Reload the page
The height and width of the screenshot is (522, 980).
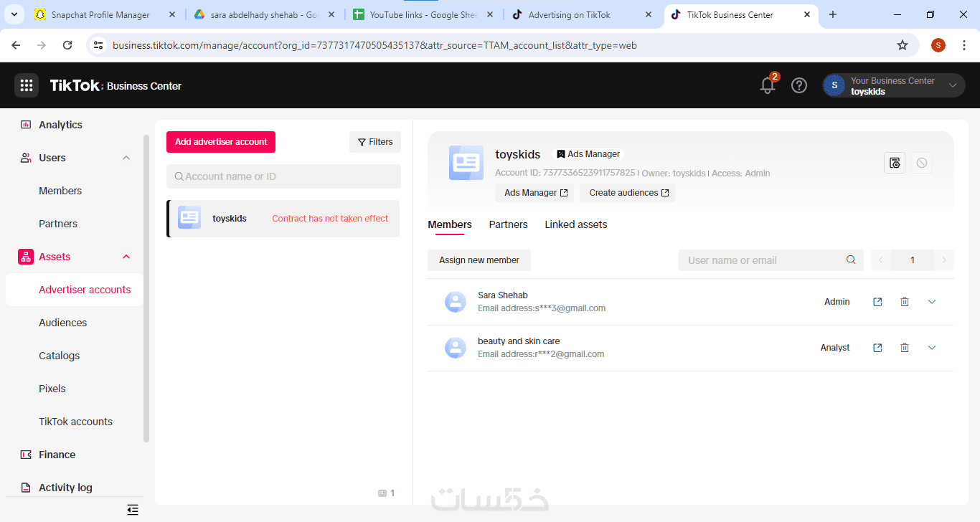67,45
